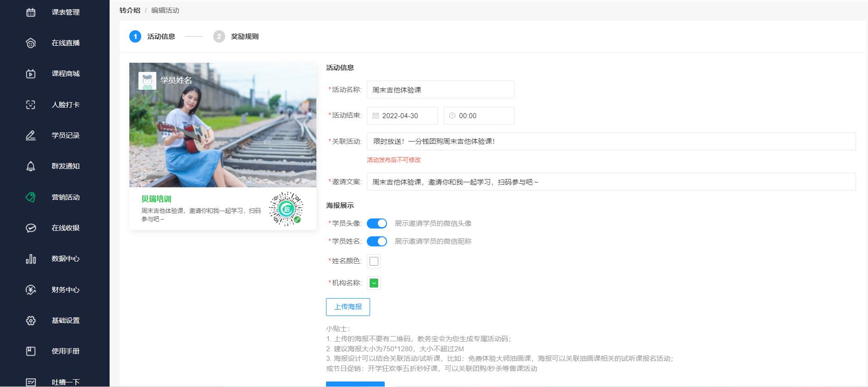Open 课表管理 in the sidebar
This screenshot has width=868, height=387.
point(66,12)
